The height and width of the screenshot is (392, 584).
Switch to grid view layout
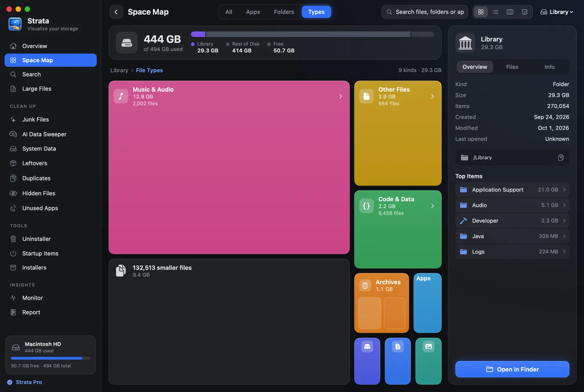pos(481,12)
